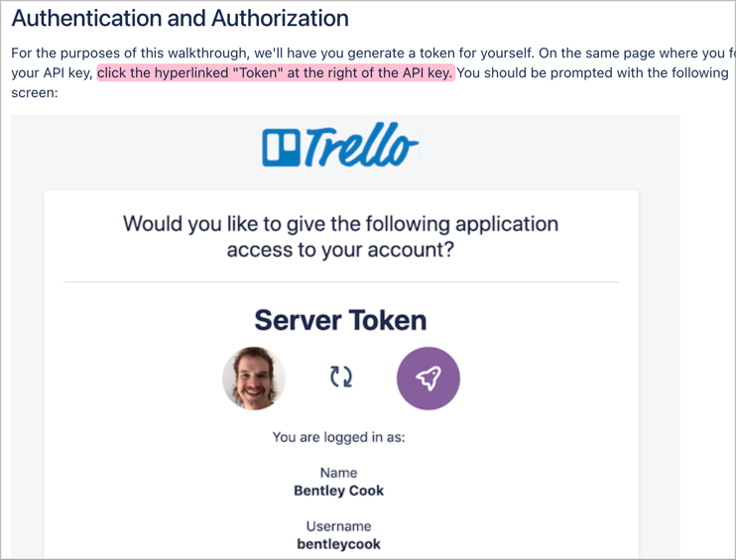
Task: Click the gray area right of Trello logo
Action: pos(550,148)
